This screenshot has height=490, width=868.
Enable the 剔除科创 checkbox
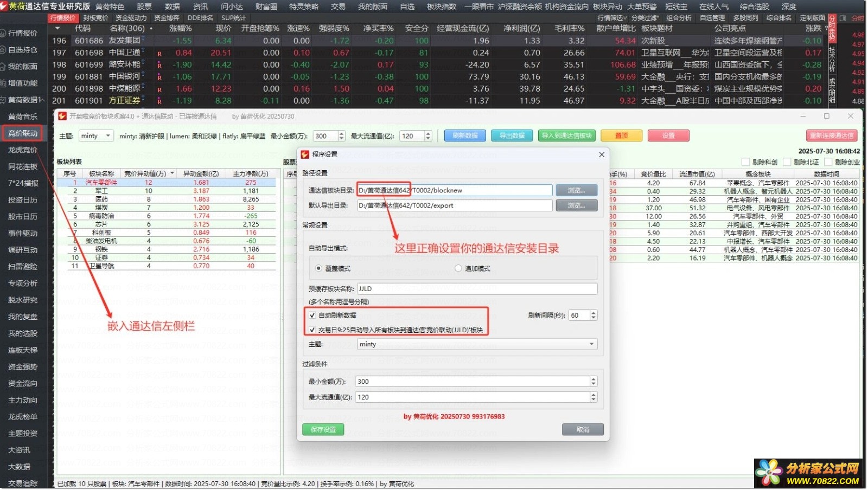tap(745, 162)
